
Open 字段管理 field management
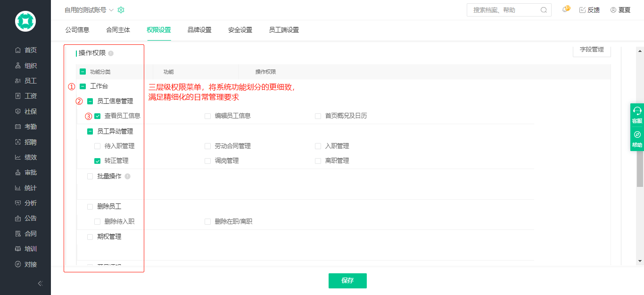(592, 50)
